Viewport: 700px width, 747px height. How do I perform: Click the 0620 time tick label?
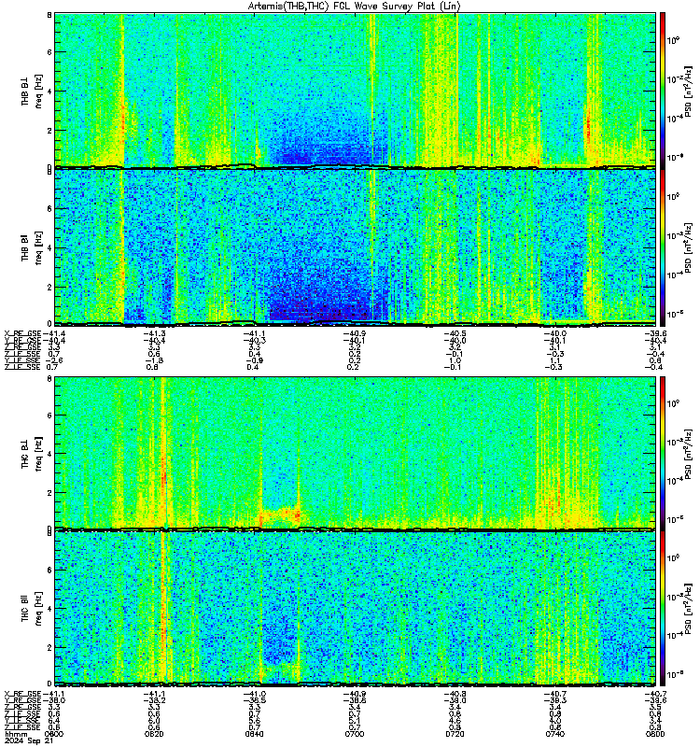click(154, 734)
